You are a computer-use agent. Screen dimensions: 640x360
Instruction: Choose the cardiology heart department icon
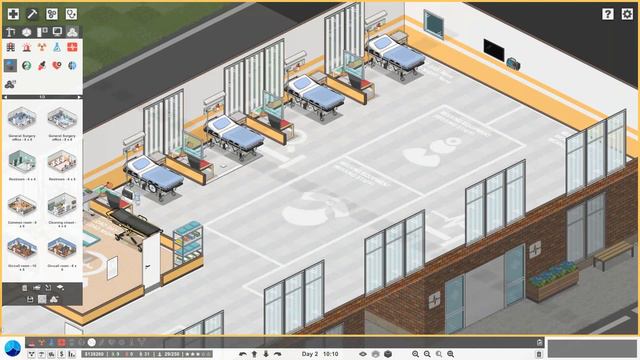pyautogui.click(x=57, y=65)
